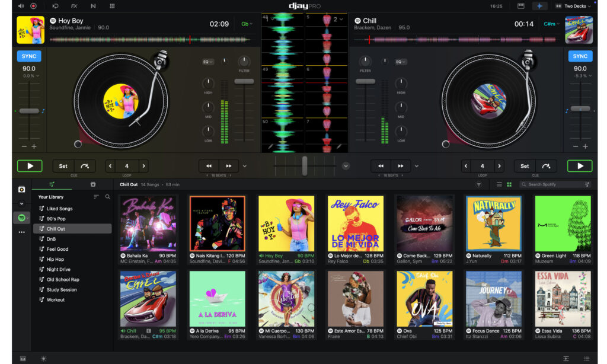Click the crossfader handle
The image size is (607, 364).
(x=305, y=165)
